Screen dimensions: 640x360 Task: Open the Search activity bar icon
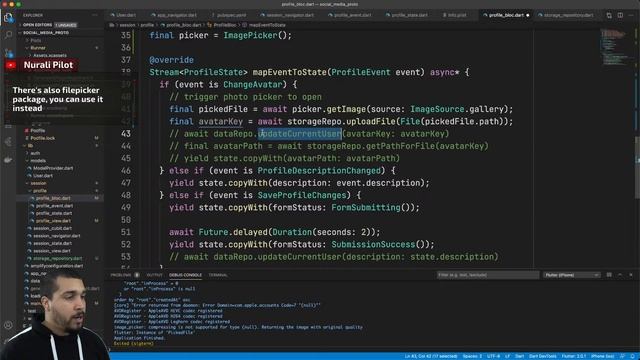tap(8, 35)
